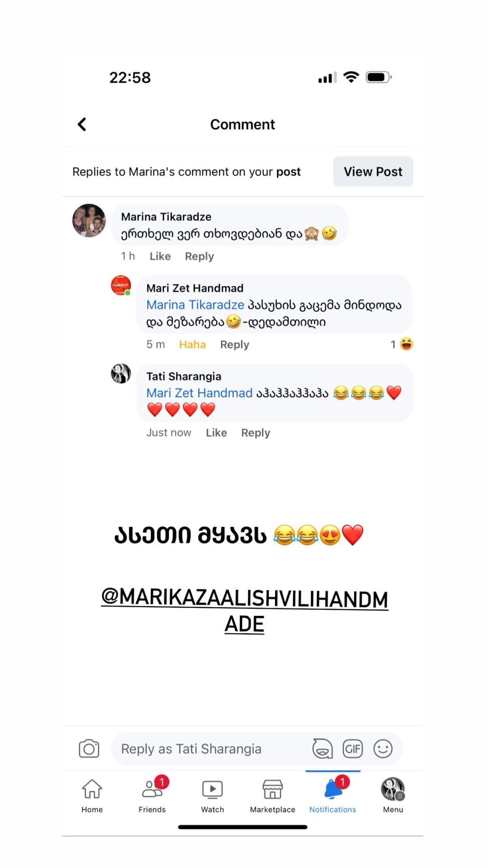Open the haha reaction count on Mari's reply
488x868 pixels.
[402, 344]
